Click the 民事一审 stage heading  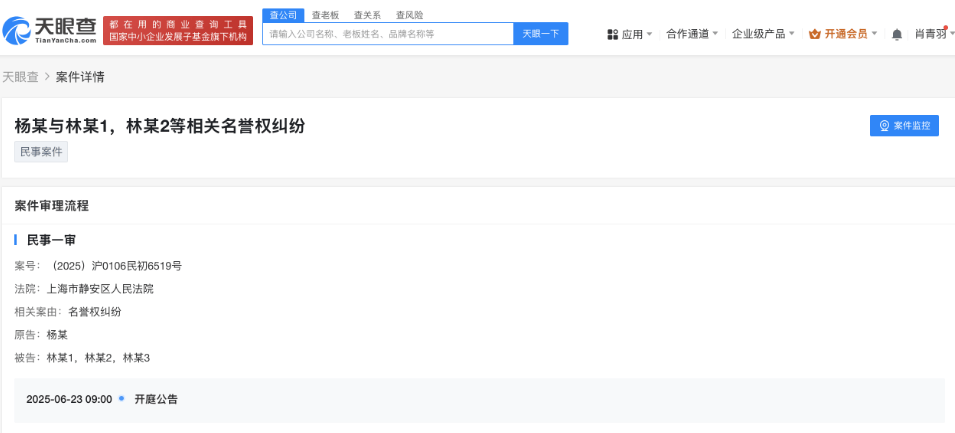[x=51, y=240]
